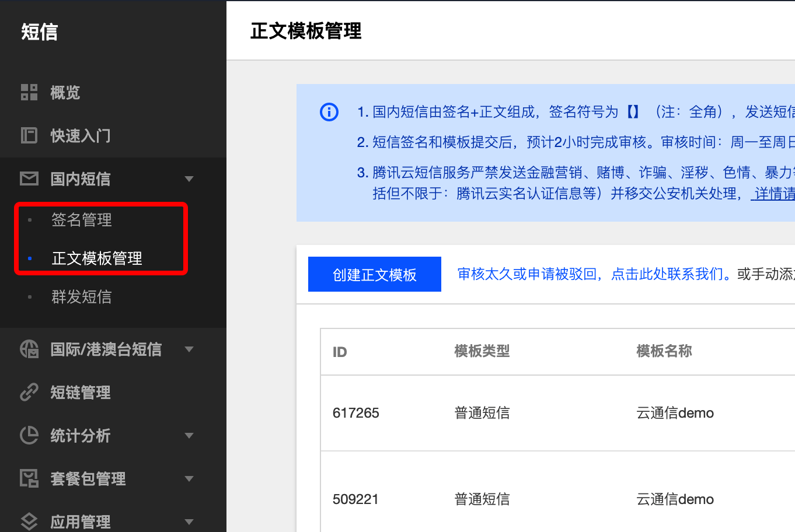This screenshot has height=532, width=795.
Task: Click template row with ID 617265
Action: tap(355, 413)
